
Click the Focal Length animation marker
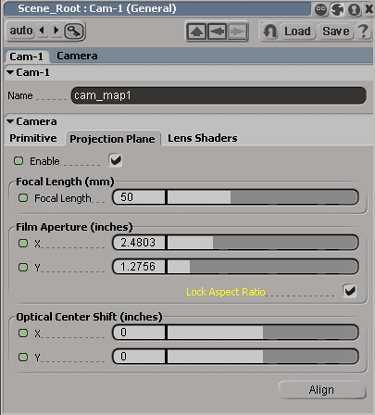[23, 198]
